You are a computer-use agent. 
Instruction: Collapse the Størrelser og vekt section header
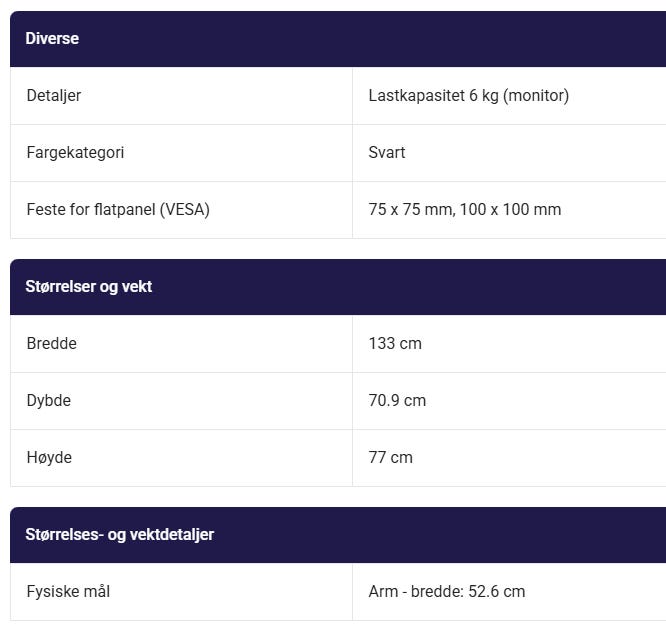coord(88,287)
